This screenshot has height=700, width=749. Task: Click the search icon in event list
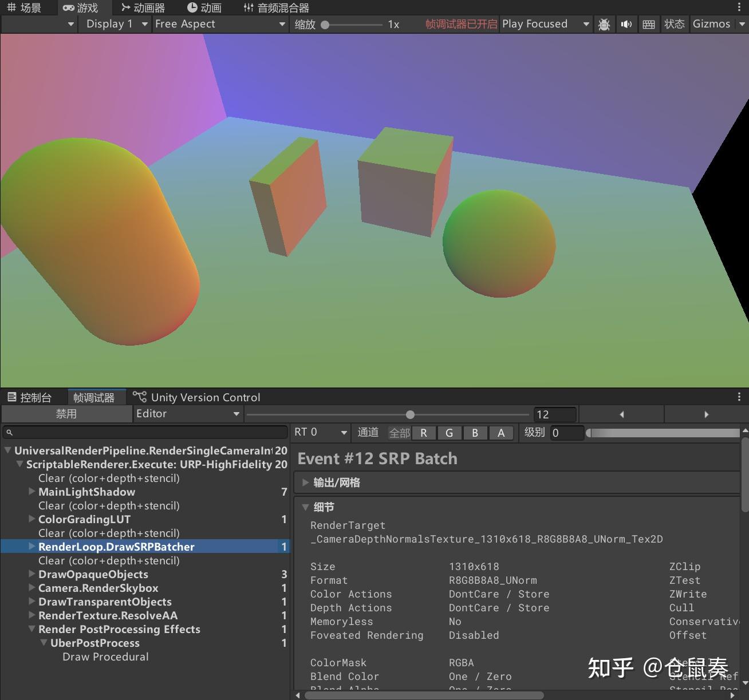(10, 432)
